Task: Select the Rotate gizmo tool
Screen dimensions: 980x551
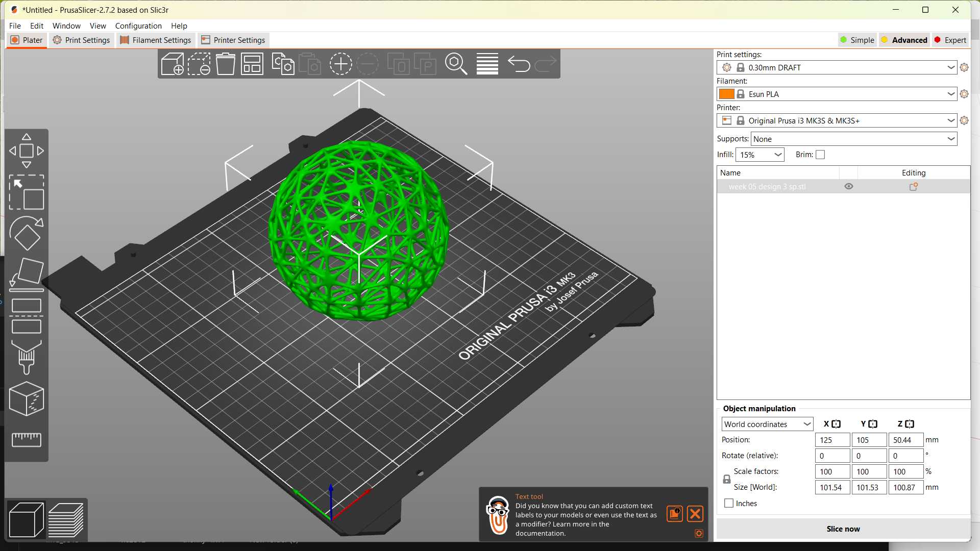Action: 27,233
